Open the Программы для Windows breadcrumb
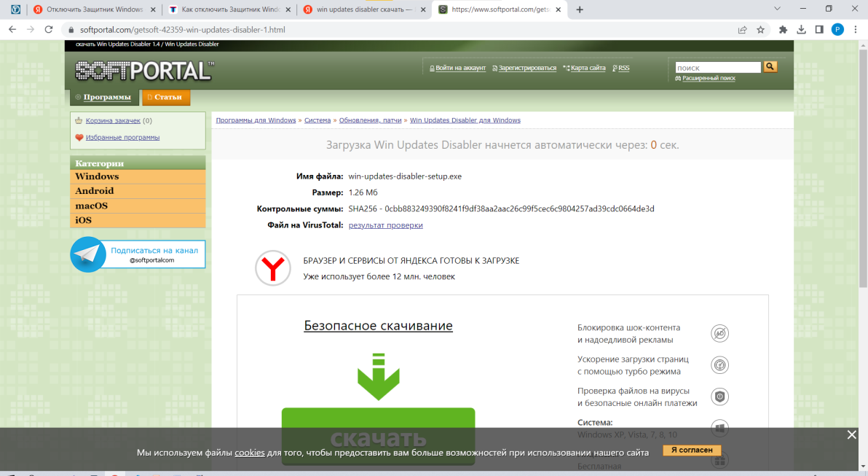Screen dimensions: 868x476 256,120
